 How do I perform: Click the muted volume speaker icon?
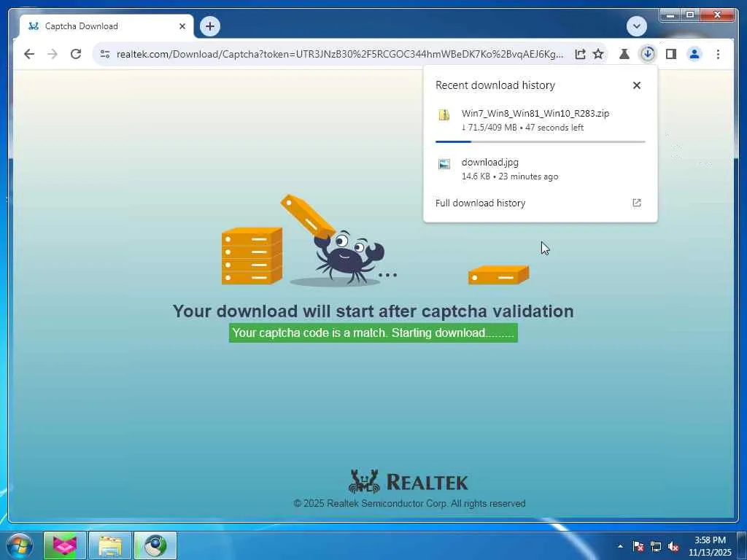coord(673,546)
